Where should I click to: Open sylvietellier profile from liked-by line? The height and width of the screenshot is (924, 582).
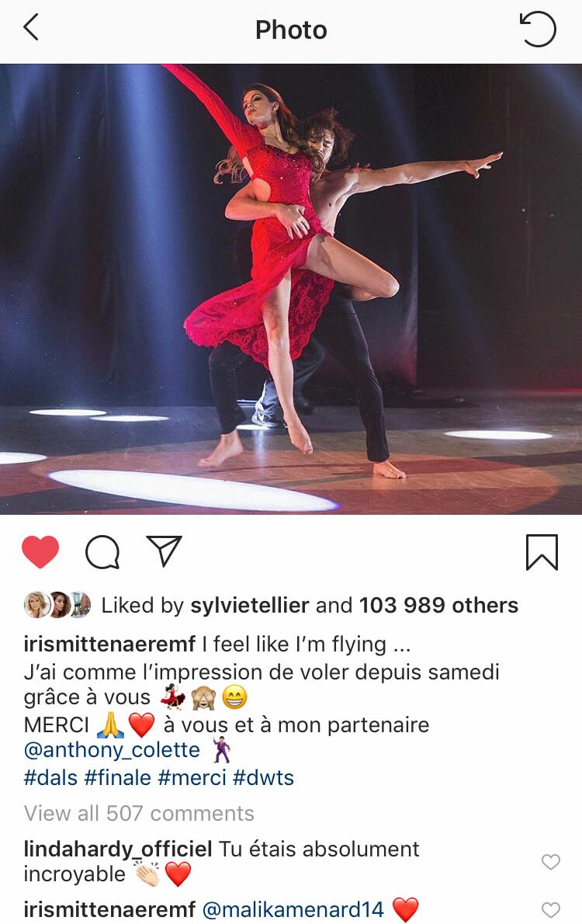(249, 605)
